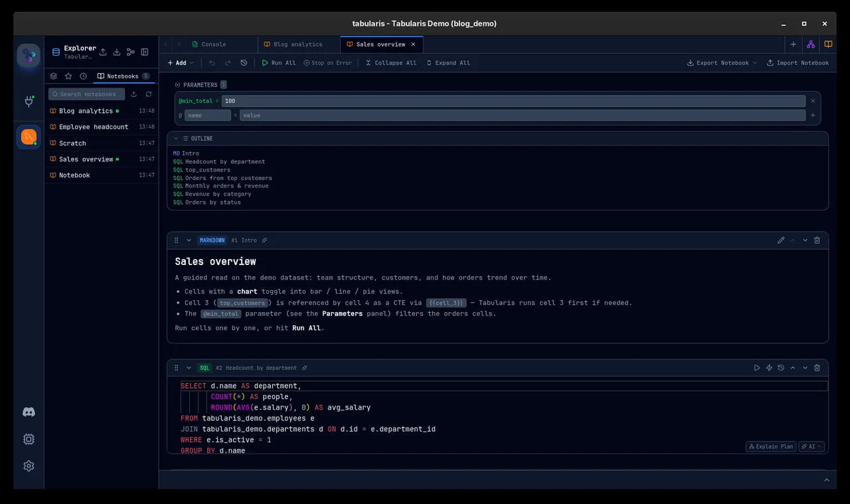Refresh the notebooks list

click(149, 94)
